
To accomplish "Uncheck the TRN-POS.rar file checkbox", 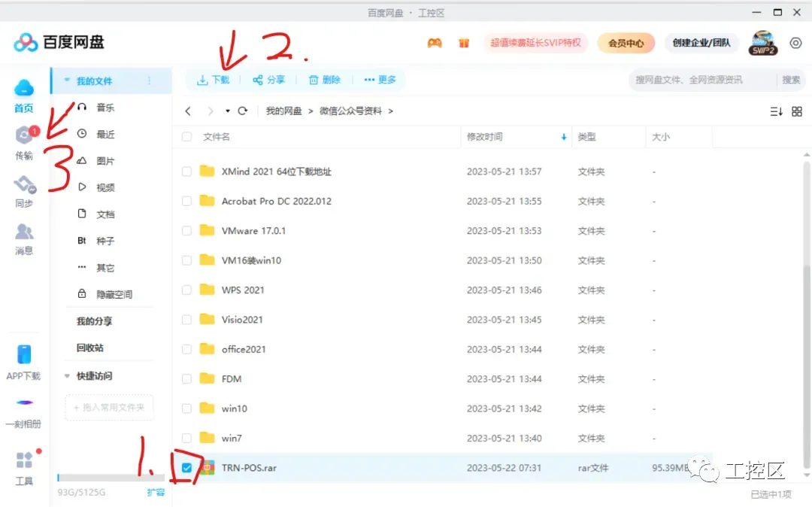I will (x=187, y=468).
